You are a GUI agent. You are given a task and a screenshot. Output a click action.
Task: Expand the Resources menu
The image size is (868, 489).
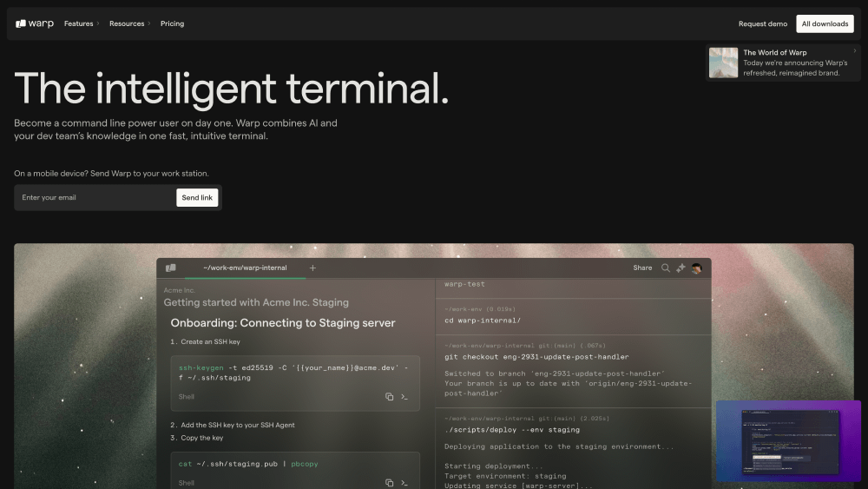pyautogui.click(x=129, y=23)
